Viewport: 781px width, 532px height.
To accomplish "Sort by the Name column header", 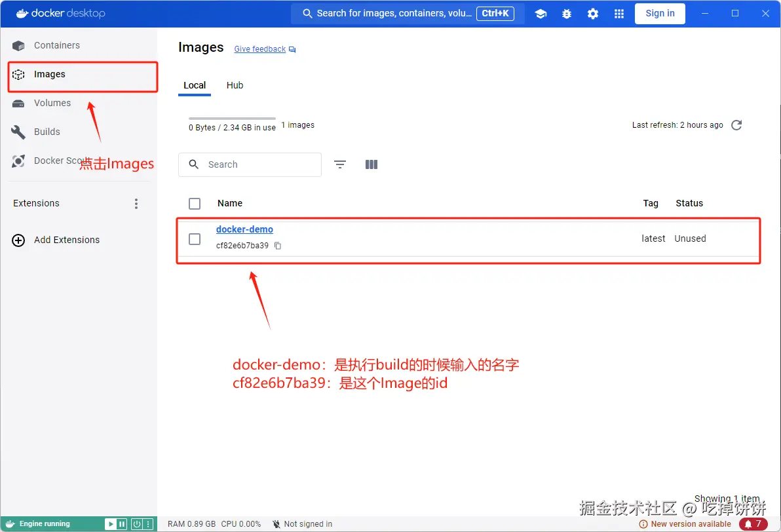I will [x=230, y=203].
